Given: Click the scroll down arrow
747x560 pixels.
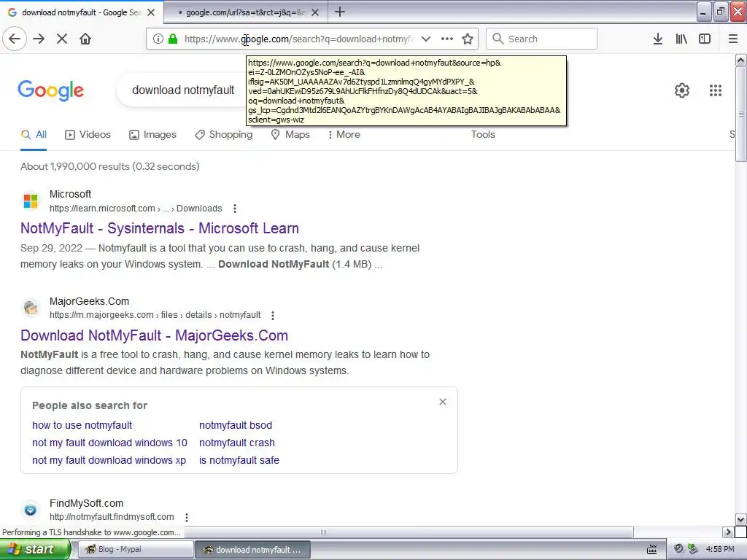Looking at the screenshot, I should 741,519.
